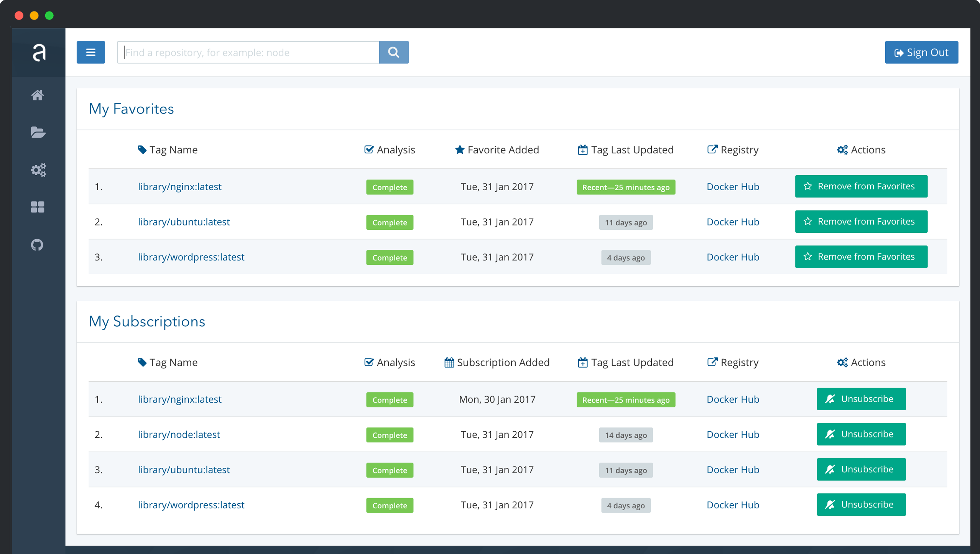Open library/wordpress:latest in My Favorites
Screen dimensions: 980x554
pyautogui.click(x=191, y=257)
